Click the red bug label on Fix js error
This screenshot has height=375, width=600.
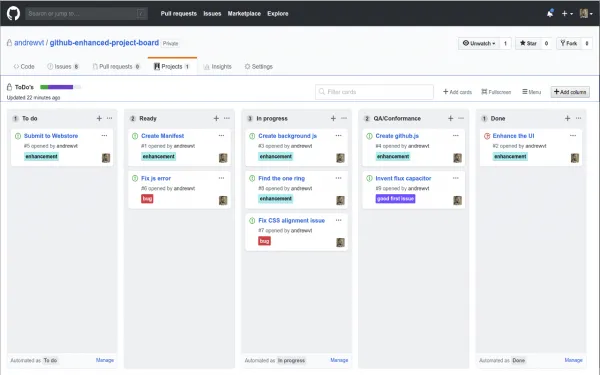click(147, 199)
